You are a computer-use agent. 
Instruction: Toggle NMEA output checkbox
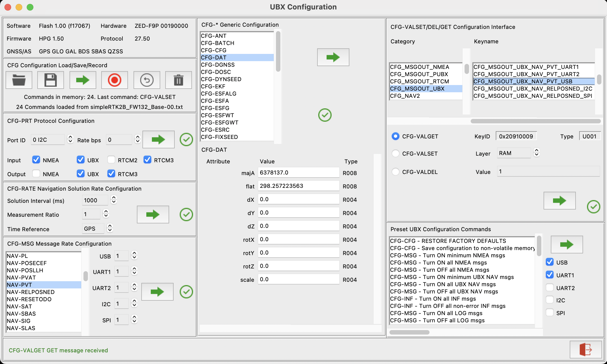[36, 174]
